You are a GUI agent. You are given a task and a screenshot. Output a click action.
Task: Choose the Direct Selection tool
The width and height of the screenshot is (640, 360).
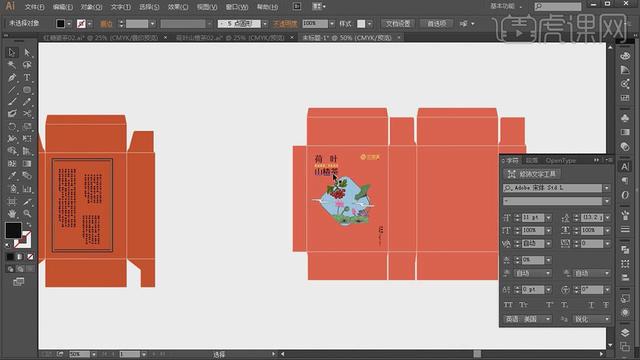(27, 52)
